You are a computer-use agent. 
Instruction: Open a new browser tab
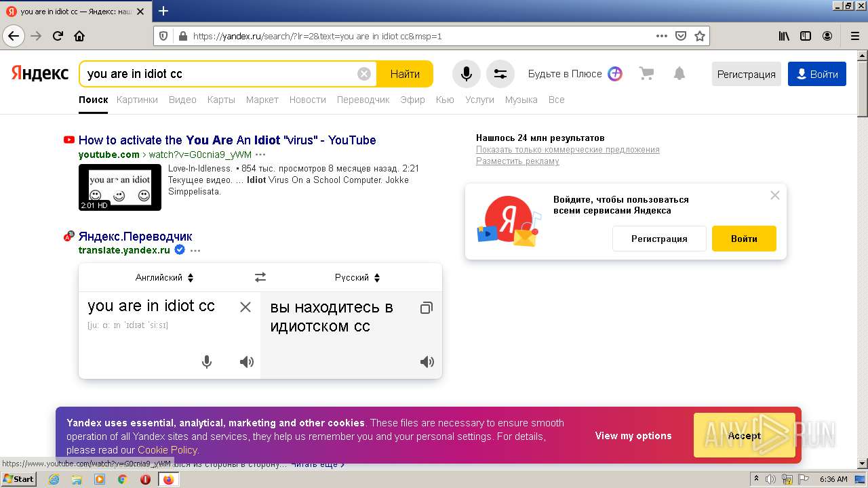[x=163, y=11]
